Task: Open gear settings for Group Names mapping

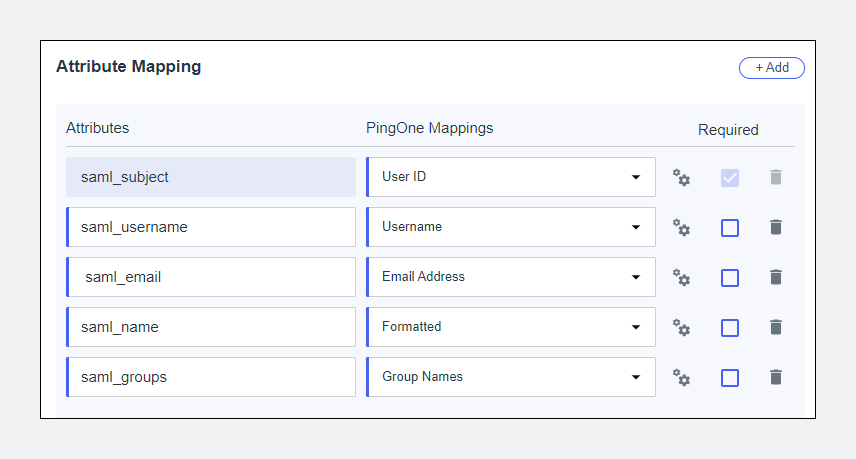Action: (x=681, y=378)
